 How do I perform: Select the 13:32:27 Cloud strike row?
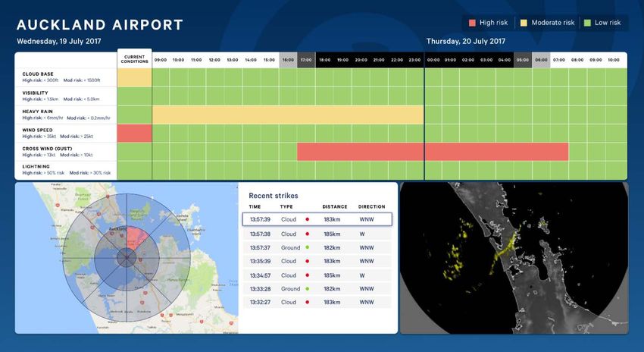coord(317,302)
